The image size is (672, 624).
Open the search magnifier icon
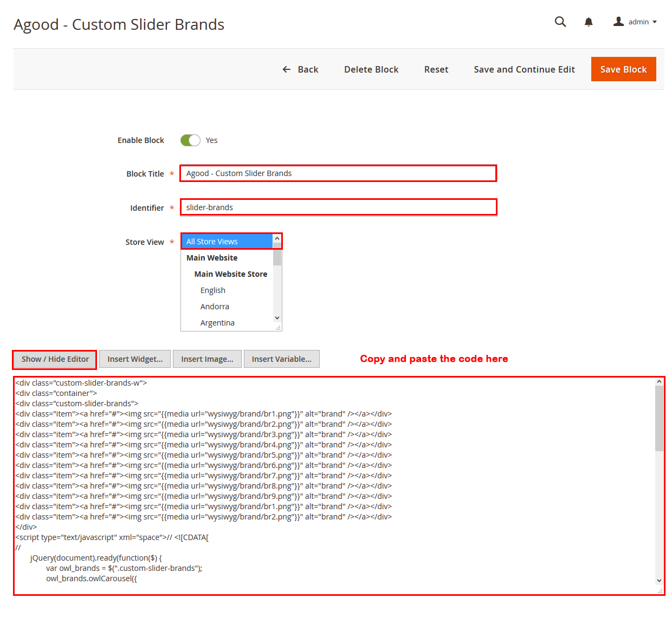point(560,22)
